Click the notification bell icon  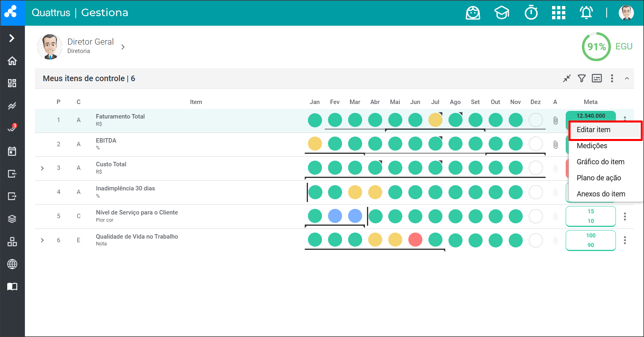coord(586,13)
